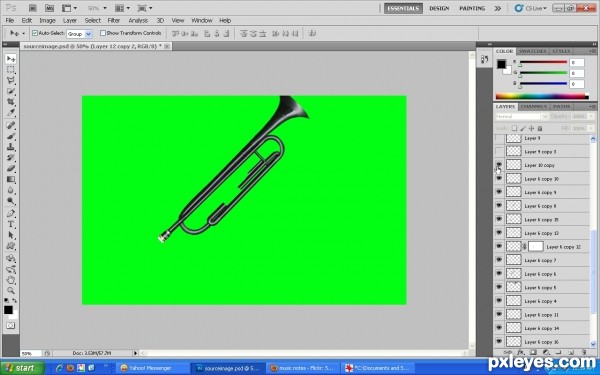Hide Layer 10 copy
The height and width of the screenshot is (375, 600).
pos(499,165)
